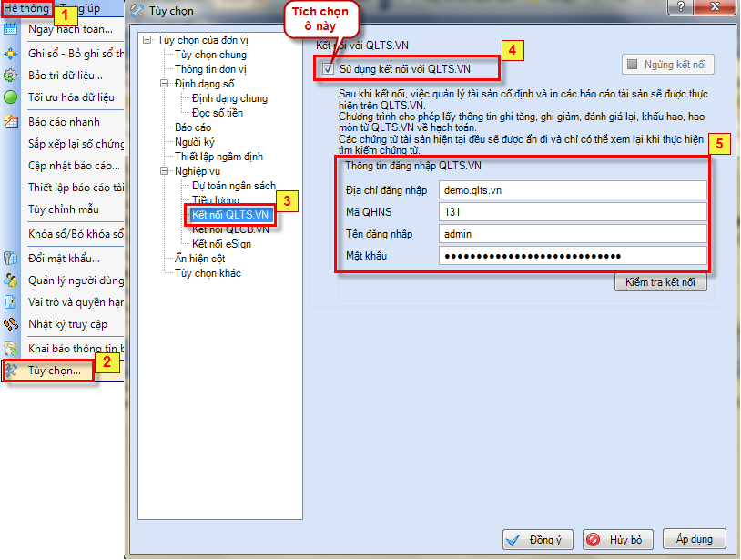Select Tùy chọn khác tree item

208,273
